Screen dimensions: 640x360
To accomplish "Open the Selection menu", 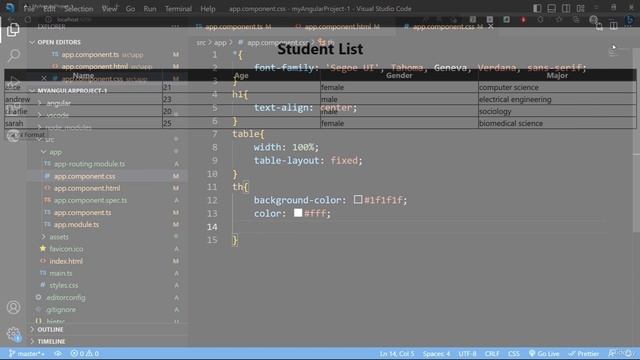I will click(78, 9).
